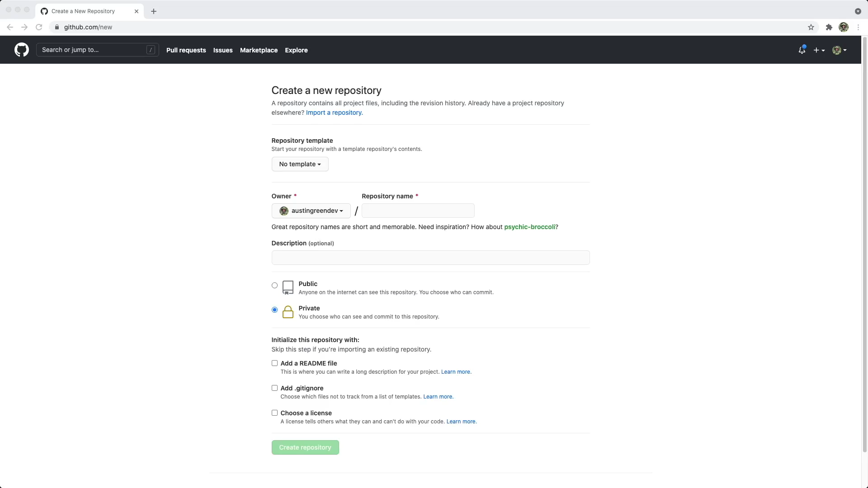
Task: Open the No template dropdown
Action: point(300,164)
